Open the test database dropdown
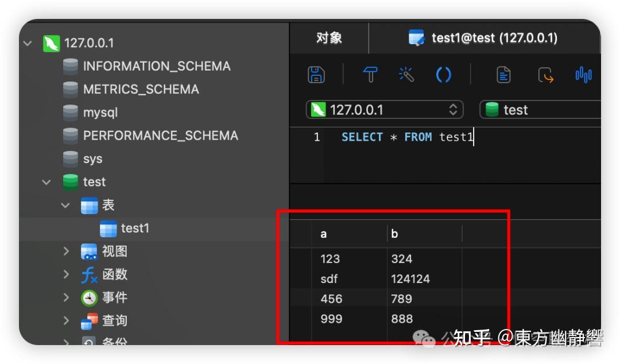Viewport: 620px width, 364px height. pyautogui.click(x=540, y=110)
